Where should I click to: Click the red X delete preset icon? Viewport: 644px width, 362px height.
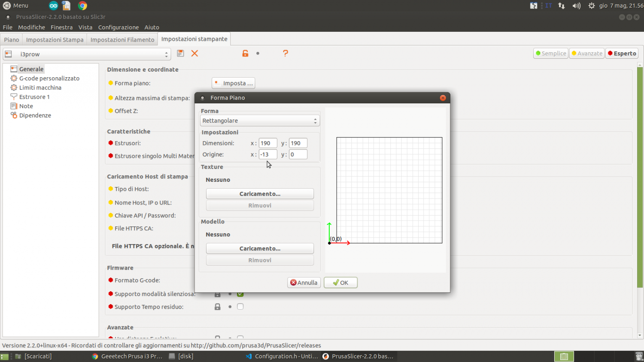[194, 53]
